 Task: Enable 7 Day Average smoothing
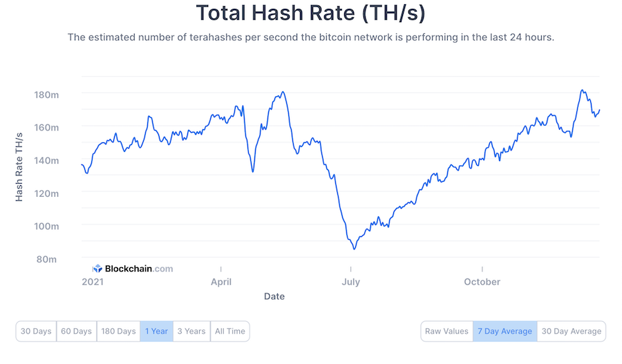(x=505, y=331)
